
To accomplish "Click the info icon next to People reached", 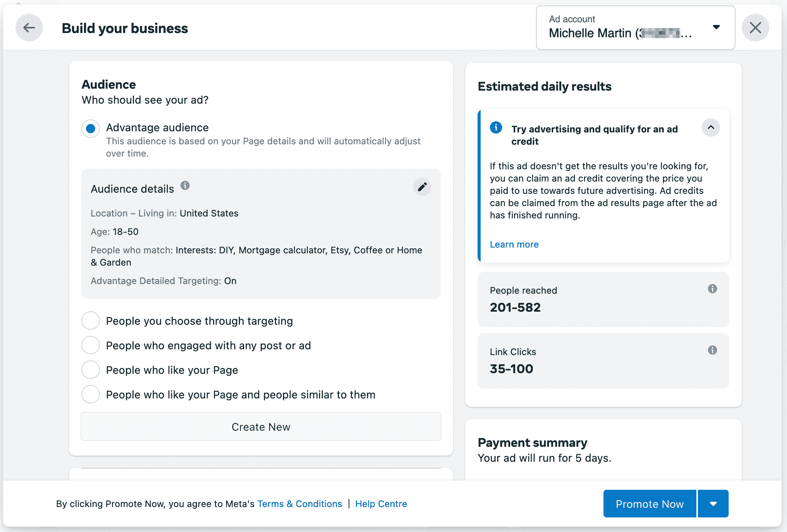I will 713,288.
